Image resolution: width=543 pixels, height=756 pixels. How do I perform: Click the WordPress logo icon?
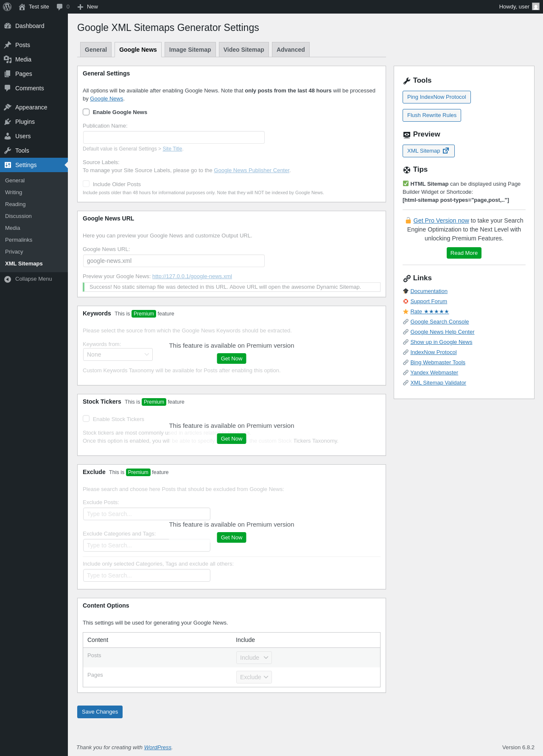tap(7, 7)
